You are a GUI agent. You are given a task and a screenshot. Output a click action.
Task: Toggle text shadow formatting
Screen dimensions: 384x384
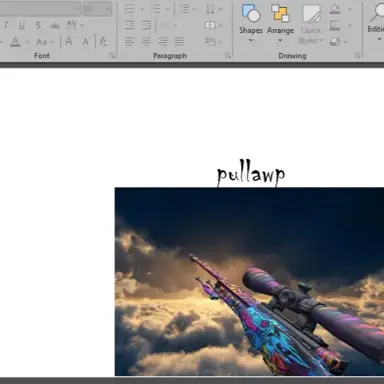[38, 25]
